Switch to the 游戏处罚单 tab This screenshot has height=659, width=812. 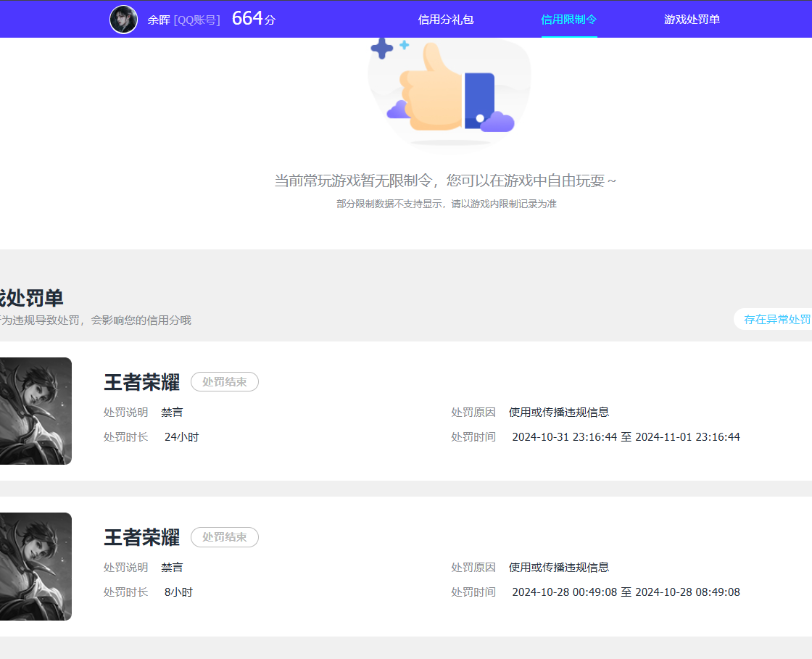click(690, 19)
